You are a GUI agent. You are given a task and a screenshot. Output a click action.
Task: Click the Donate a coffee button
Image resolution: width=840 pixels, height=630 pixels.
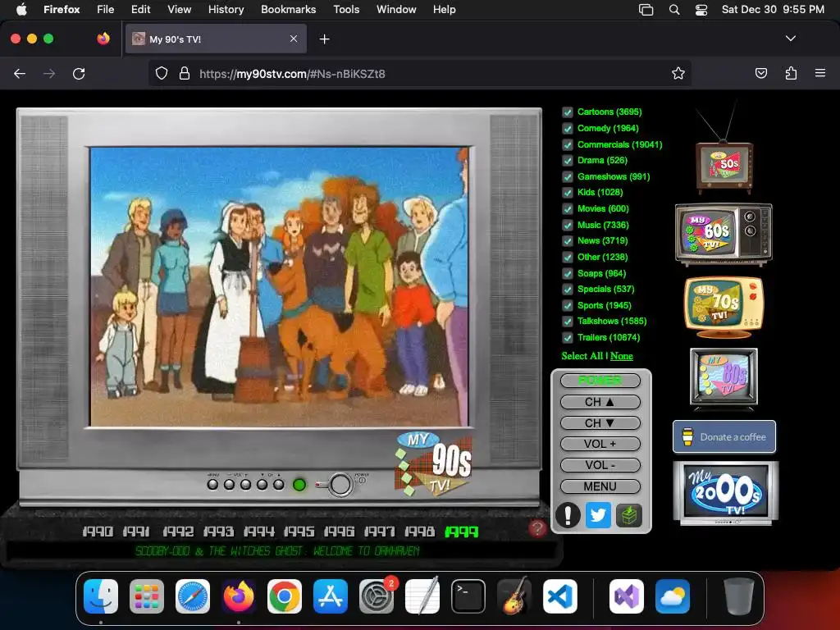click(x=724, y=437)
